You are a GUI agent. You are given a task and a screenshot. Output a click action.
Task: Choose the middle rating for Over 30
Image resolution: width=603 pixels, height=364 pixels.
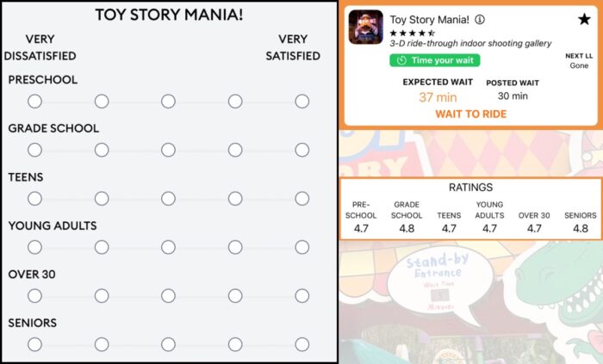168,296
